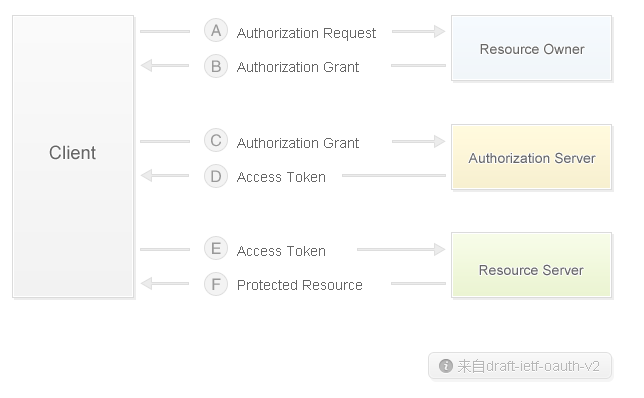Click the Protected Resource label
Image resolution: width=644 pixels, height=398 pixels.
click(300, 285)
